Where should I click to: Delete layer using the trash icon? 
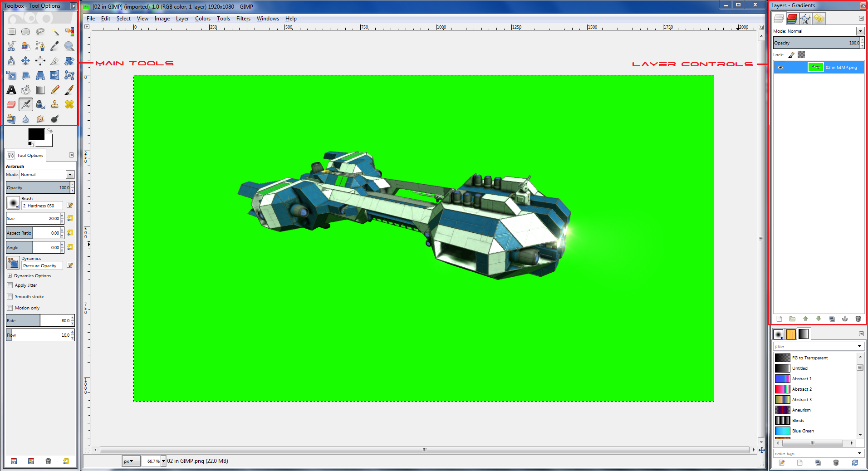[x=858, y=319]
